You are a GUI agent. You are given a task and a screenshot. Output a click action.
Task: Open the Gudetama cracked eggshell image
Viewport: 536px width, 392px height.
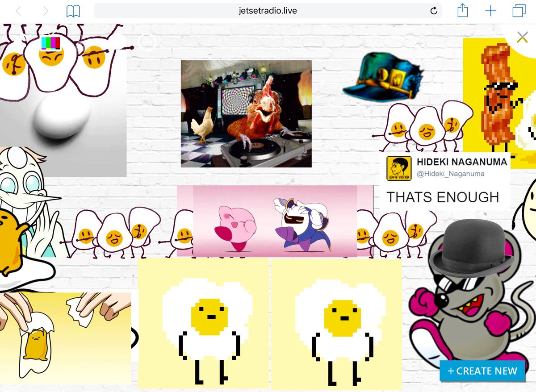(65, 338)
